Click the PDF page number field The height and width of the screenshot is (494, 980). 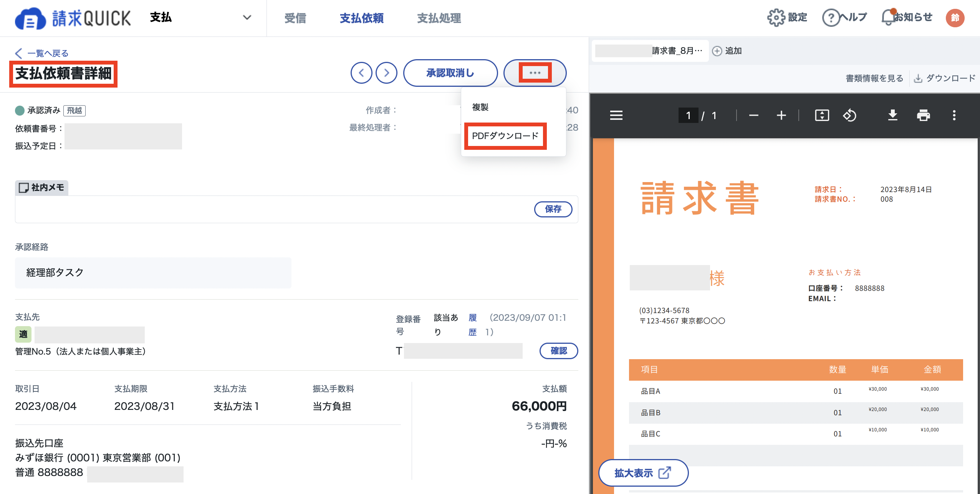[x=688, y=115]
